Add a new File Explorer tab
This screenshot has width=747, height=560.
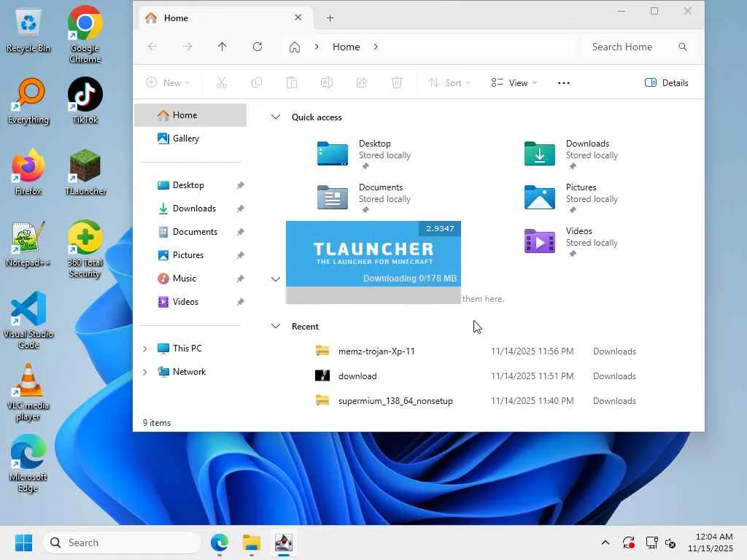click(330, 18)
